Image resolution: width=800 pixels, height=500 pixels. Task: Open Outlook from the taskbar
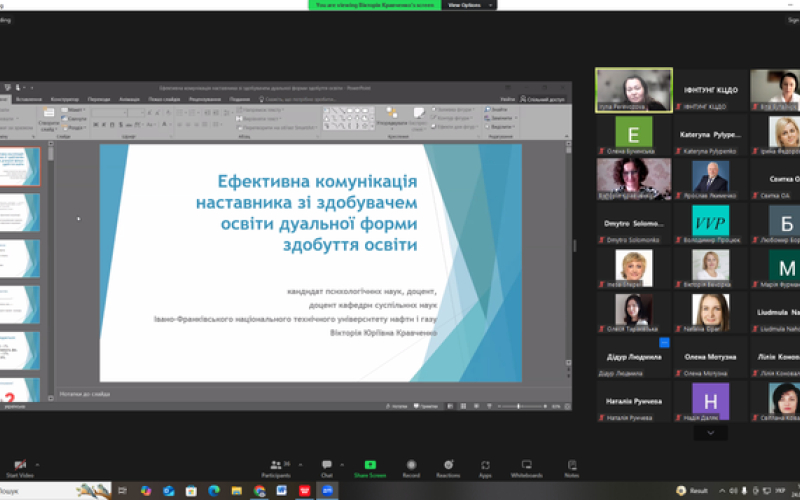pos(168,491)
